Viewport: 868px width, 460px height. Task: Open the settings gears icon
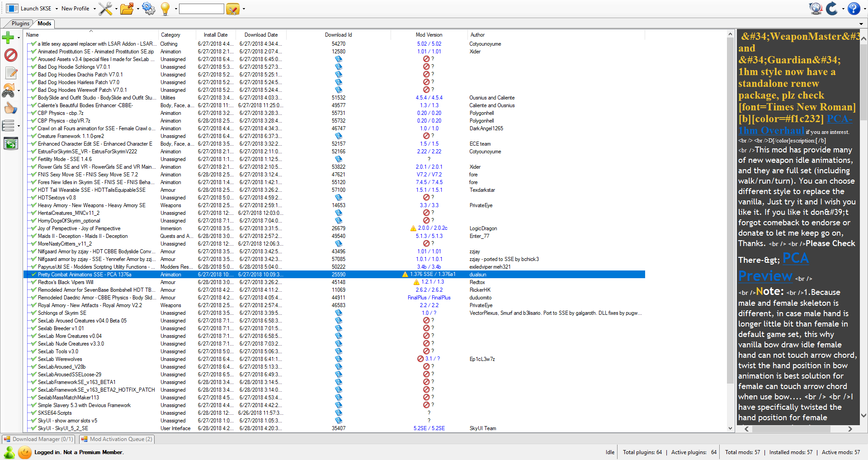tap(148, 9)
